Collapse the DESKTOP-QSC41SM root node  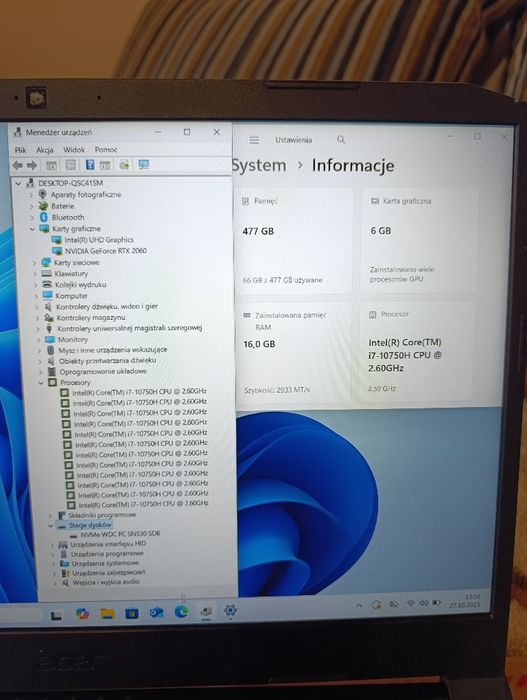point(18,183)
